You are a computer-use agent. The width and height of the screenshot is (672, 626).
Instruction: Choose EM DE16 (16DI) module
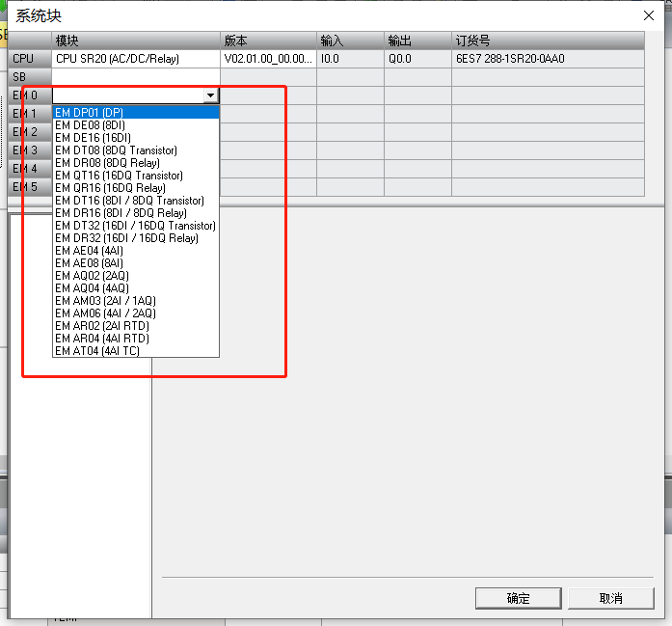135,138
